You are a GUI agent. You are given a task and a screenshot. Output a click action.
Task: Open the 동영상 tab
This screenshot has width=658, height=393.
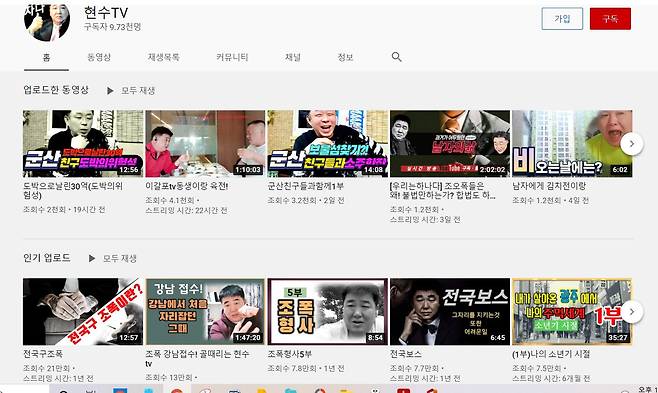pyautogui.click(x=99, y=57)
